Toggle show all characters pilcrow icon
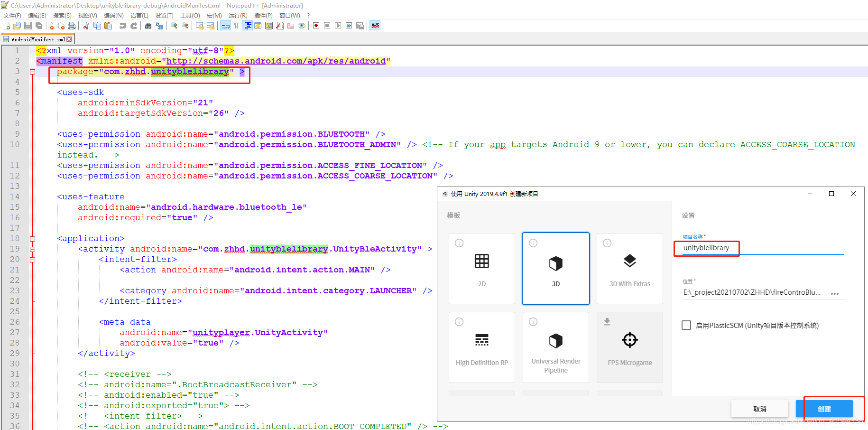 point(236,25)
